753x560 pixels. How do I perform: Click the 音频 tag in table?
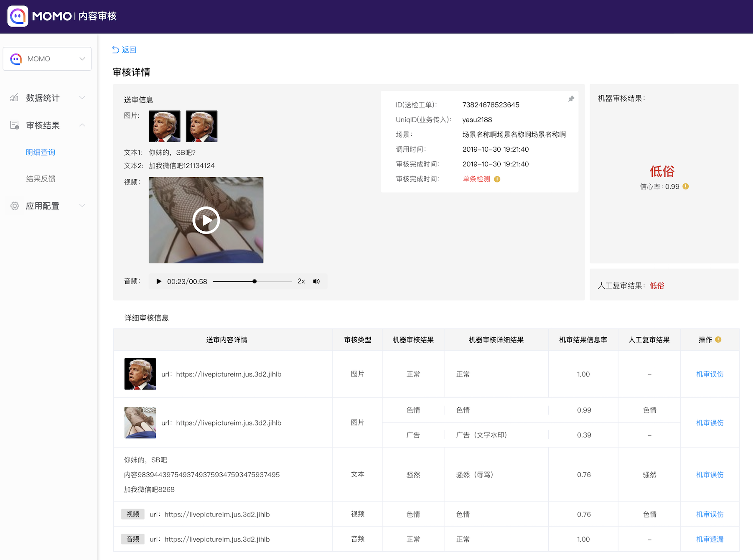coord(133,539)
